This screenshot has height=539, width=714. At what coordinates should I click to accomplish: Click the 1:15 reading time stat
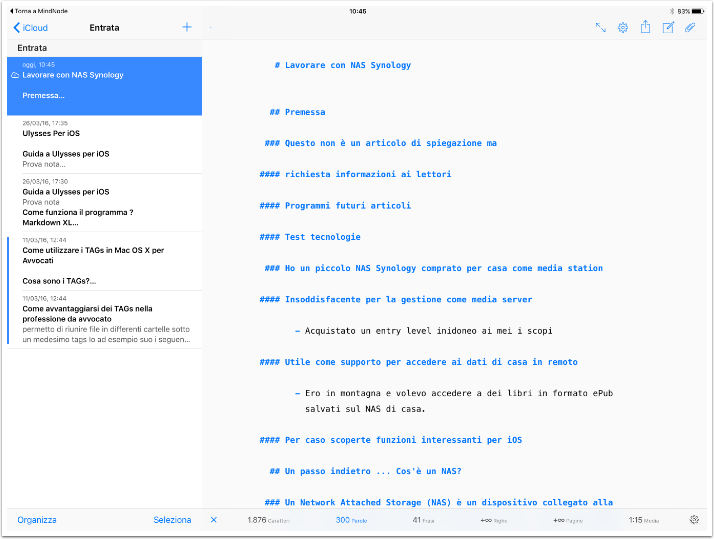point(643,520)
